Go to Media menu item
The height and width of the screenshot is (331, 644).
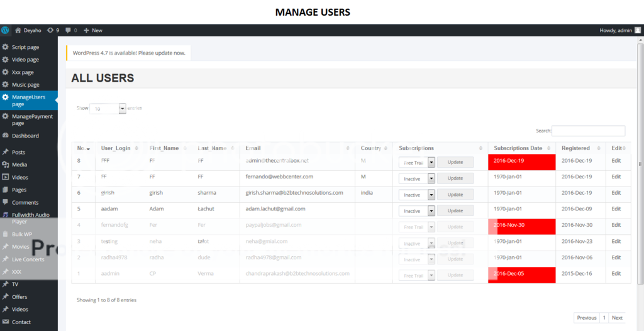tap(20, 165)
